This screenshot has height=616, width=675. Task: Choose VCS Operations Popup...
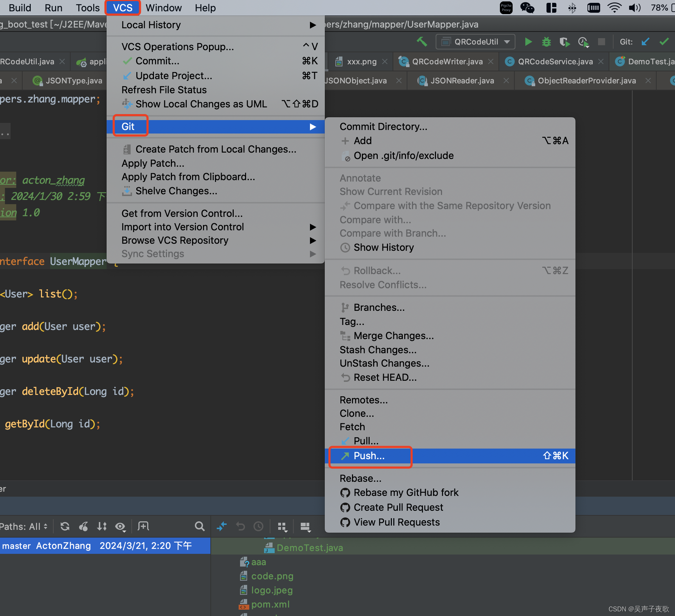click(x=215, y=47)
